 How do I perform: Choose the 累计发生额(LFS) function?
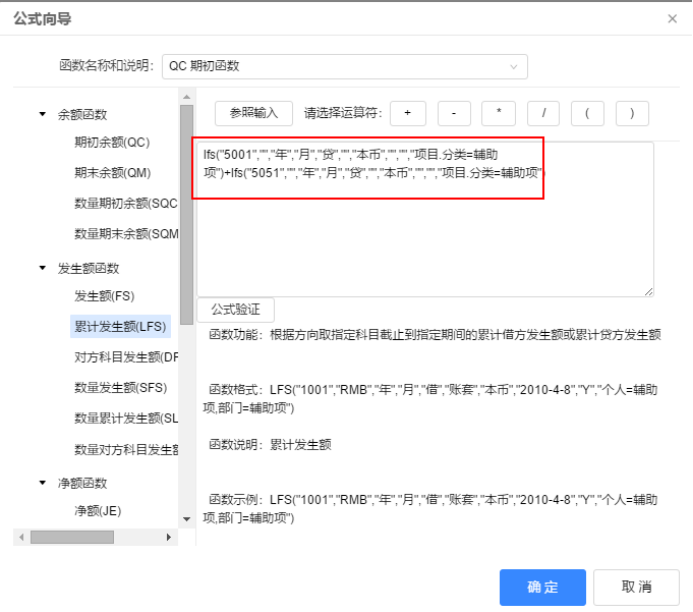click(x=121, y=326)
